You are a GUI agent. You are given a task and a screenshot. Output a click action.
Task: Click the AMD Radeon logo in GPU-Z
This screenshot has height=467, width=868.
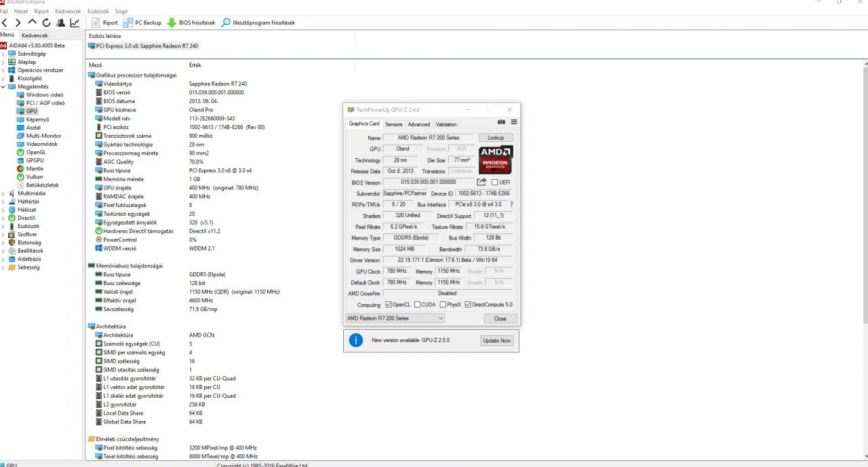[x=496, y=160]
